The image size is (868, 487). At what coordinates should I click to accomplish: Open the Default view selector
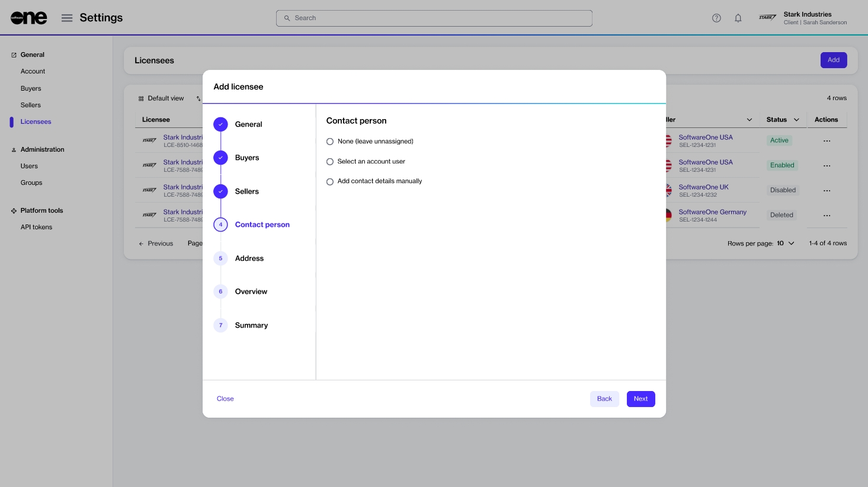point(161,98)
